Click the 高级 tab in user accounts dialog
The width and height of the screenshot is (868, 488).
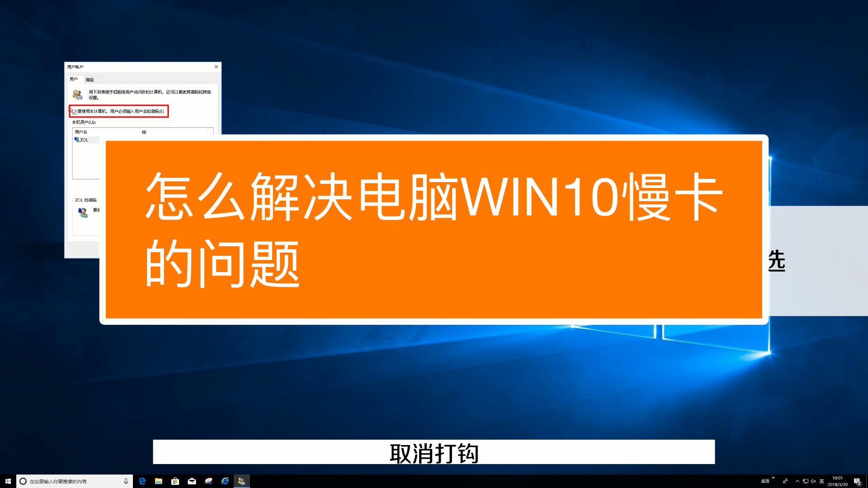[x=90, y=79]
